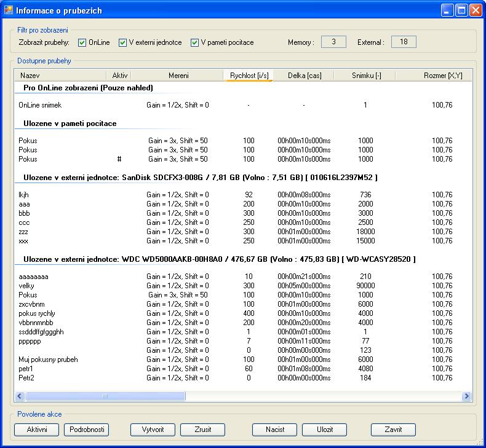Image resolution: width=486 pixels, height=448 pixels.
Task: Maximize the Informace o prubezich window
Action: pos(461,10)
